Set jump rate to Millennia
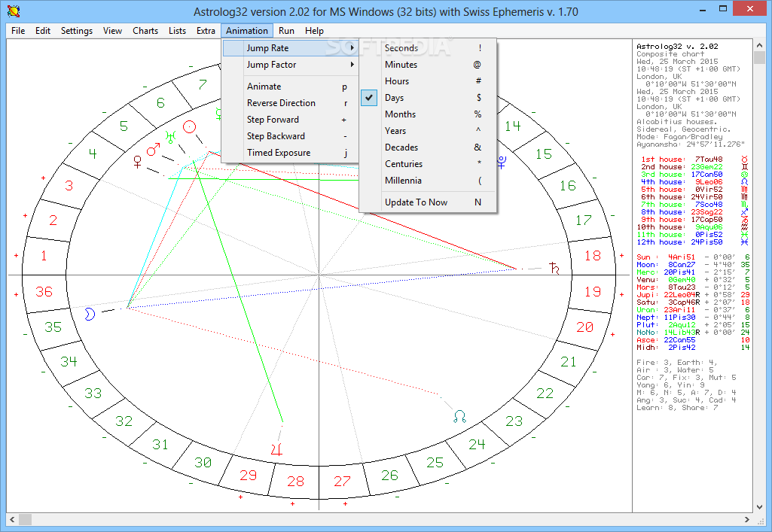Image resolution: width=772 pixels, height=532 pixels. click(x=428, y=181)
